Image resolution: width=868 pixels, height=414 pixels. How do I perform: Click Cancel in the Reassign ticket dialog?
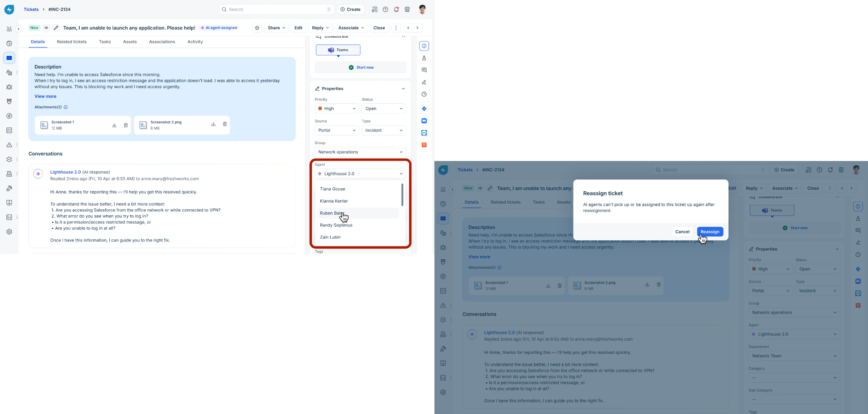pos(682,232)
